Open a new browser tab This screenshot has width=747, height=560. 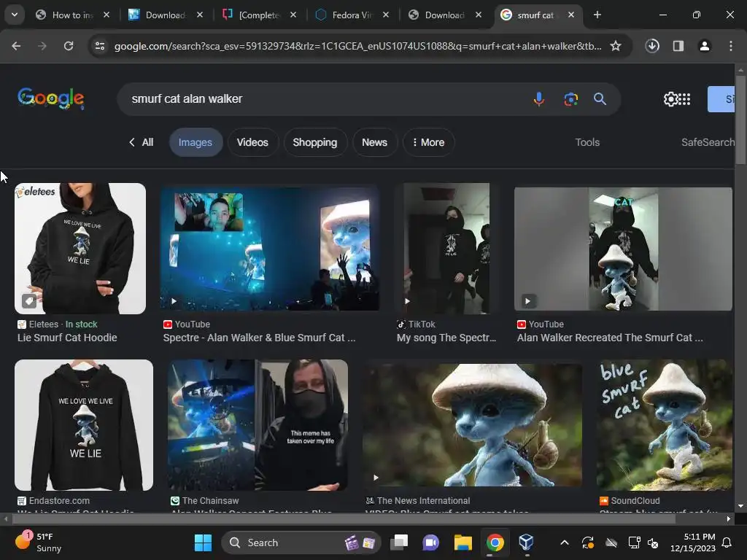pos(597,15)
